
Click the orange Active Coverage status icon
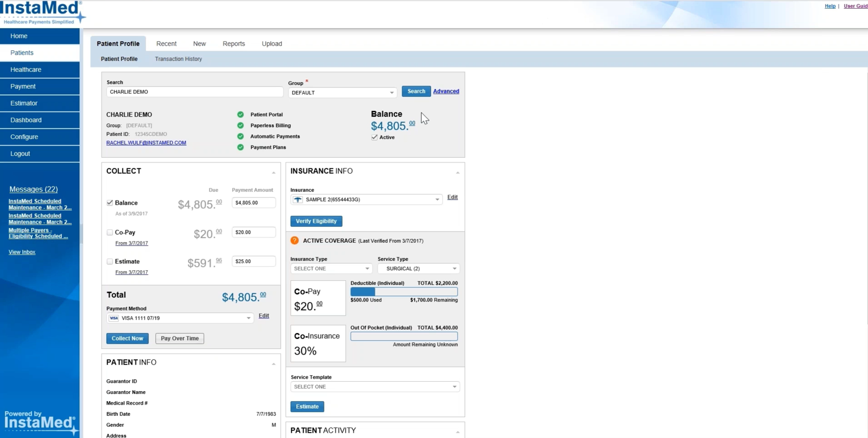(x=294, y=240)
